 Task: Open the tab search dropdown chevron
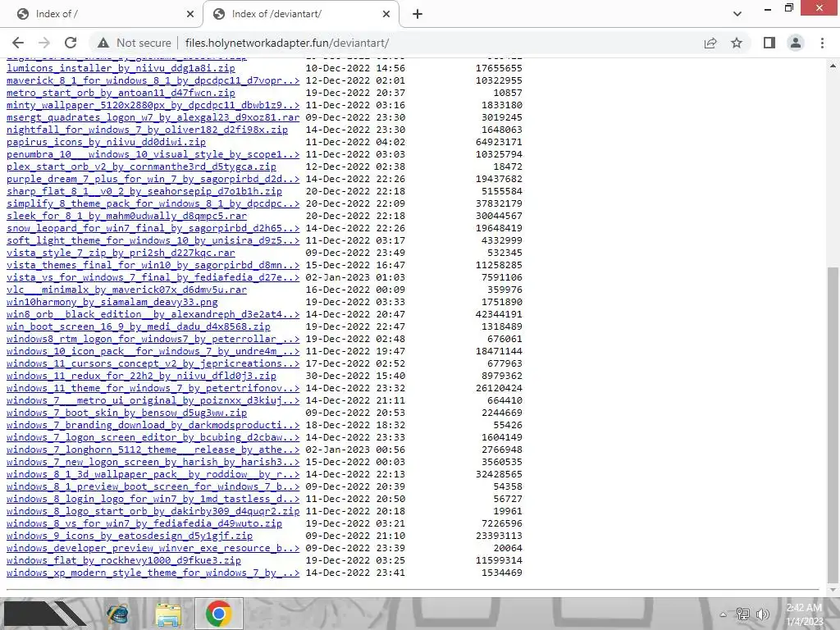737,14
